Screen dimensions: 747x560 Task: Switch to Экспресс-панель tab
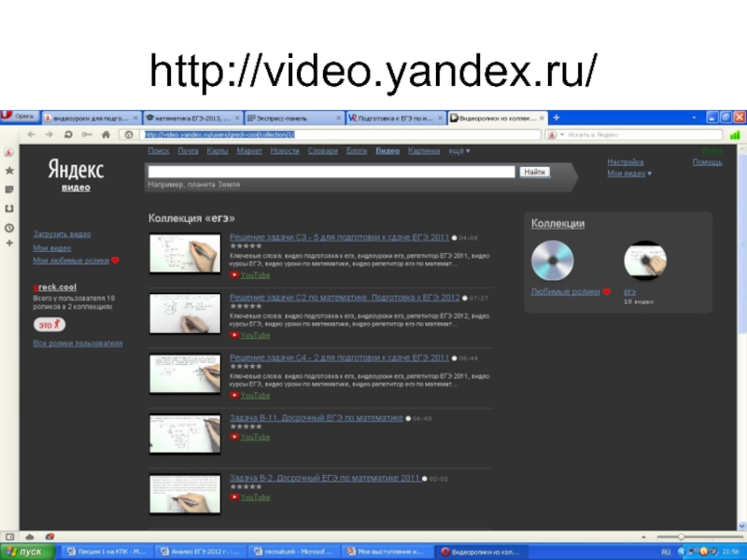point(294,119)
